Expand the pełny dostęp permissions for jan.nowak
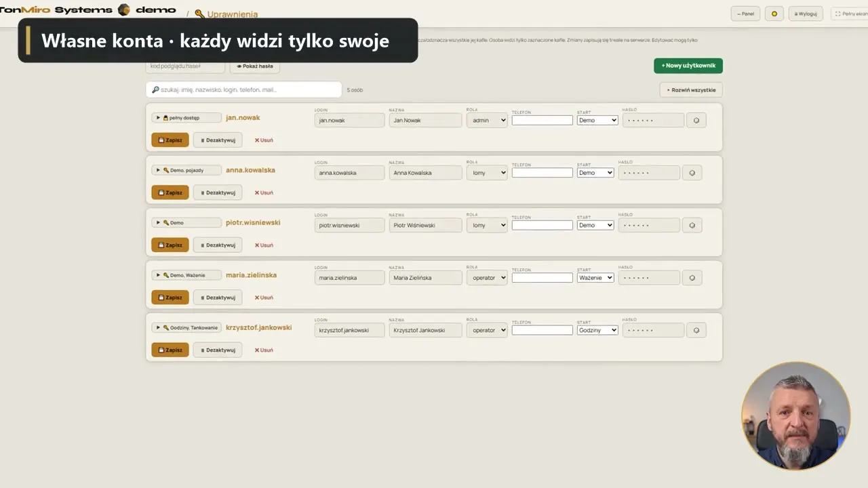 [186, 118]
